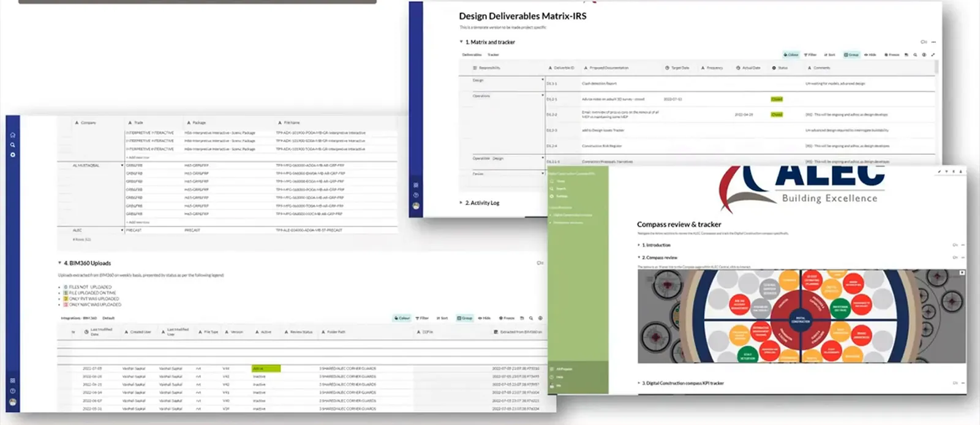Click green Active cell in version V44 row

[266, 369]
